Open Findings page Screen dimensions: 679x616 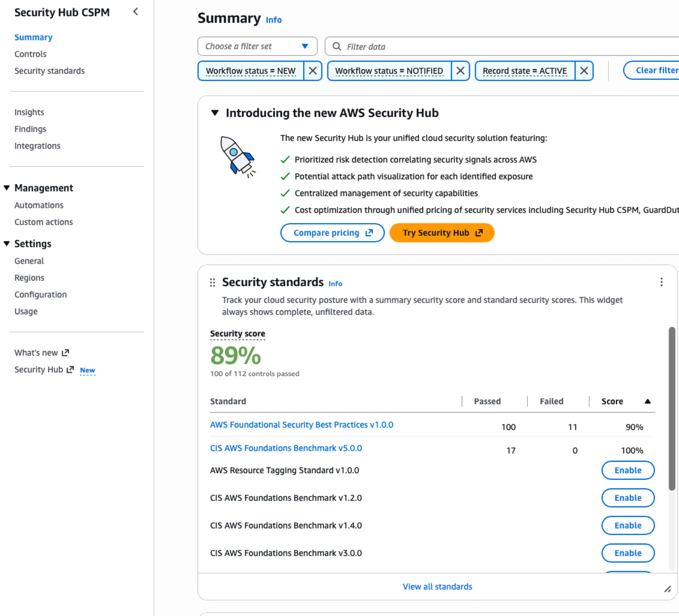click(x=30, y=129)
